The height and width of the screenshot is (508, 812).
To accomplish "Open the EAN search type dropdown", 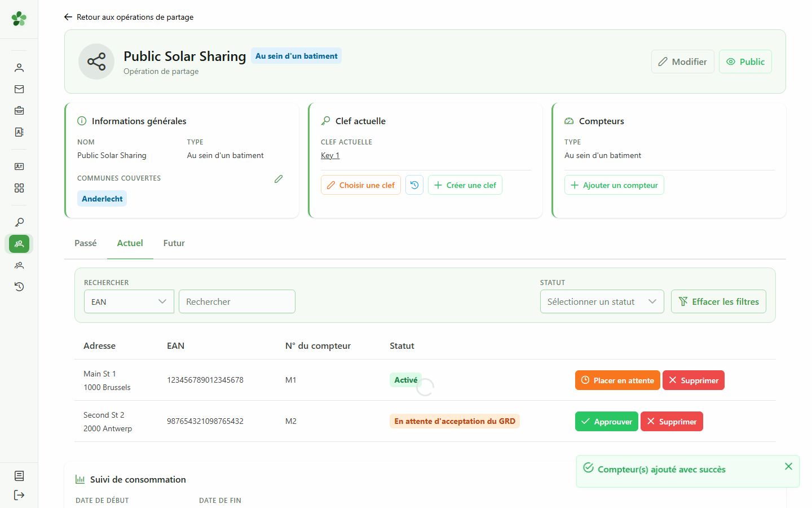I will [x=129, y=301].
